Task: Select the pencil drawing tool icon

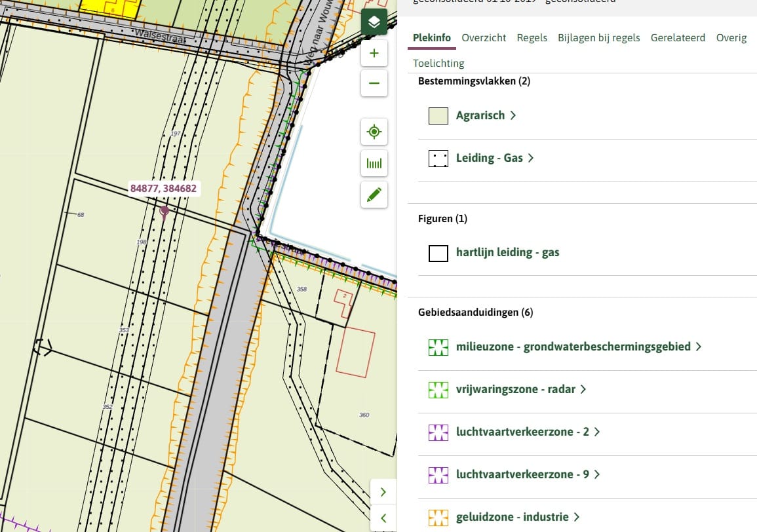Action: [x=374, y=195]
